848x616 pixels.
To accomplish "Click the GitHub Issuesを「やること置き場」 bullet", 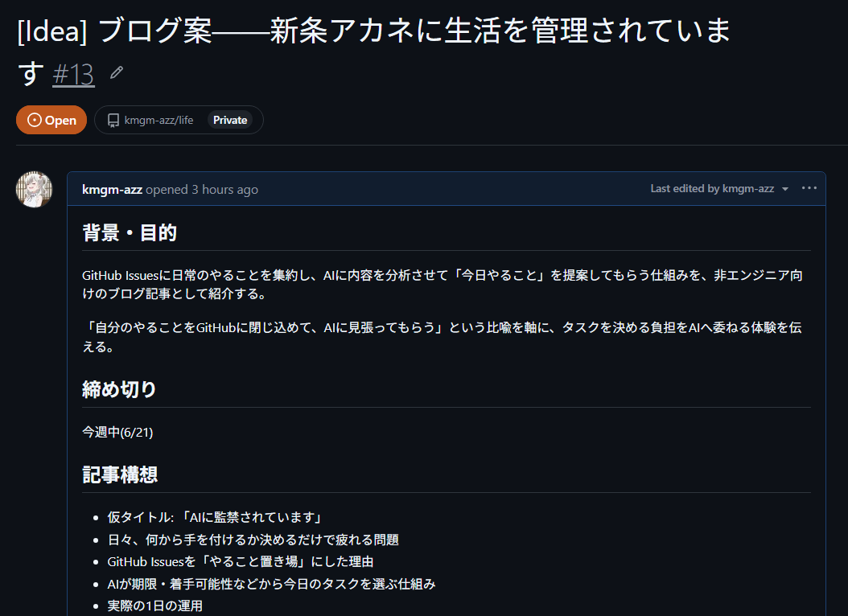I will point(241,562).
